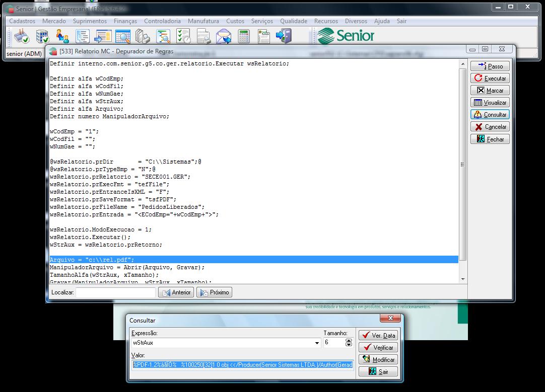The height and width of the screenshot is (392, 545).
Task: Click the printer documents toolbar icon
Action: 143,37
